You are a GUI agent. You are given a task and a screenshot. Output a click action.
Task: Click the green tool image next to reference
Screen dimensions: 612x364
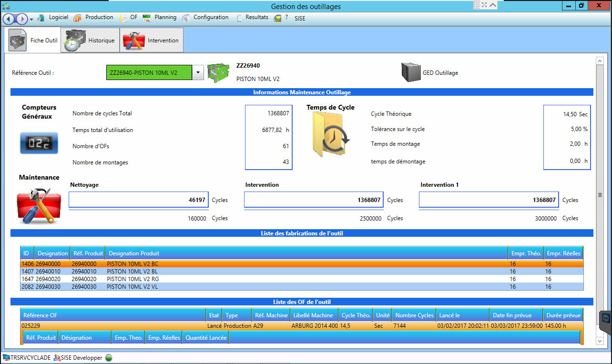point(218,73)
